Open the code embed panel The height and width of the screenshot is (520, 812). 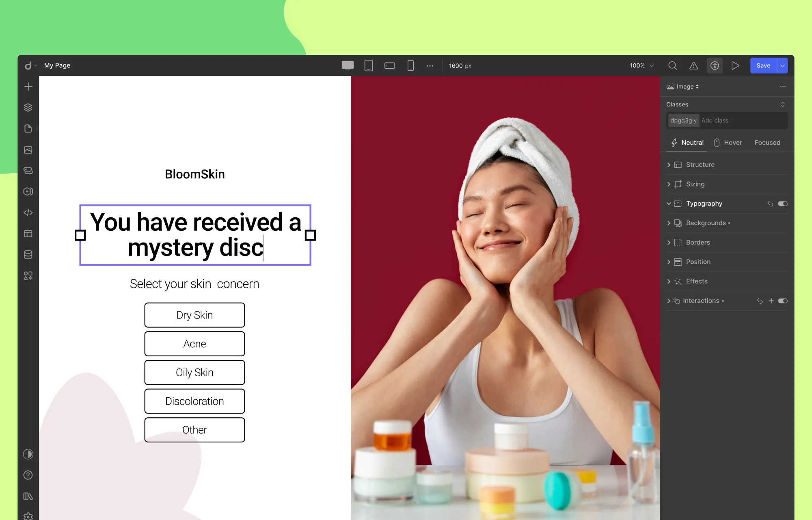coord(28,212)
